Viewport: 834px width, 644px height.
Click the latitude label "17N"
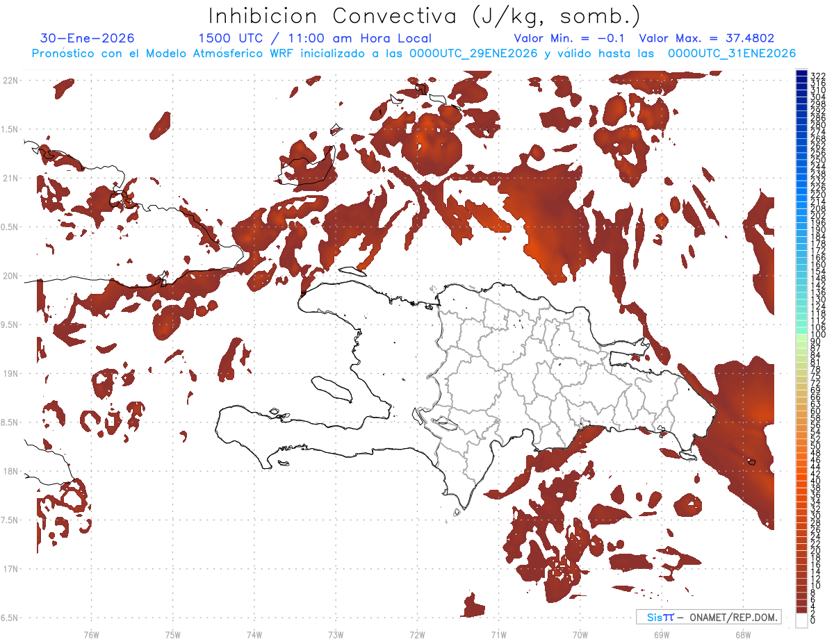click(10, 570)
